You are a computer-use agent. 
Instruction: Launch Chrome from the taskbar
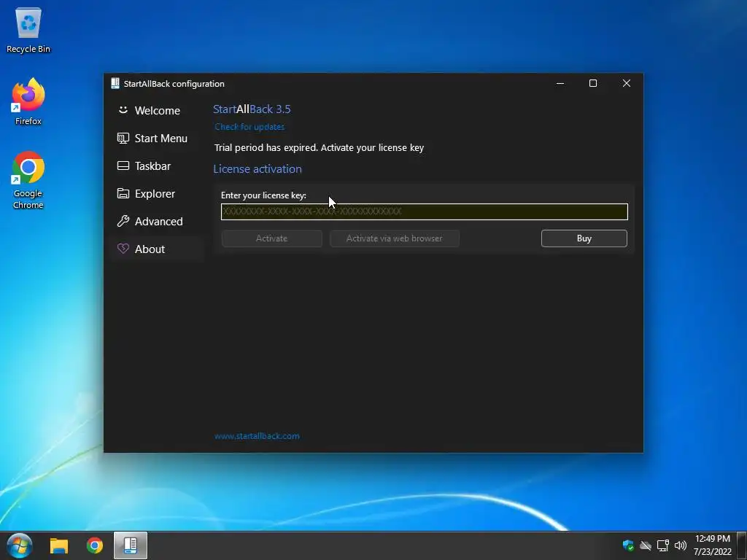click(x=95, y=545)
